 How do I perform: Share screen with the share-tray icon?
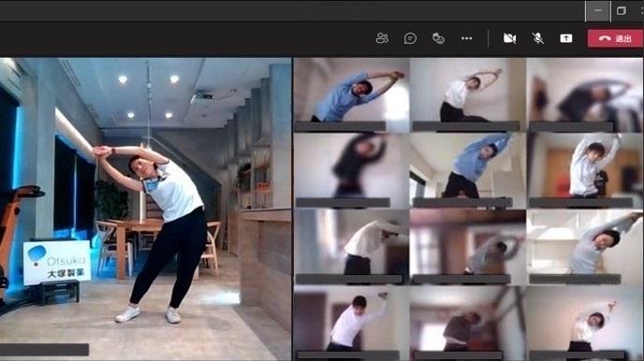click(566, 38)
